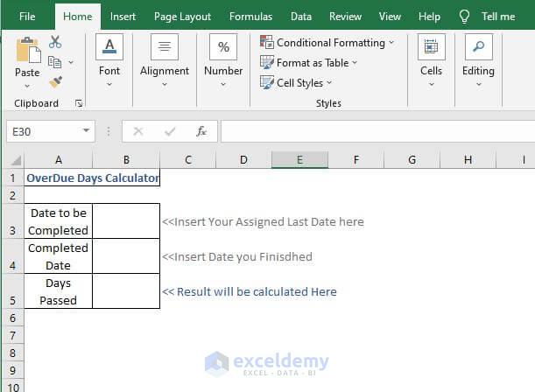This screenshot has height=392, width=535.
Task: Click the Date to be Completed cell
Action: [59, 221]
